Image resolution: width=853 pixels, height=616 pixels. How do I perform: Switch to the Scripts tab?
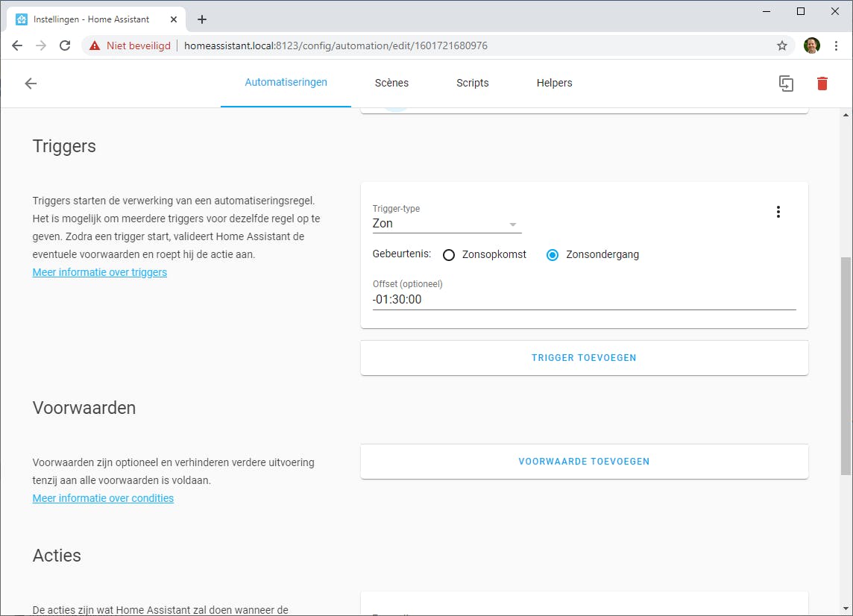pyautogui.click(x=472, y=83)
